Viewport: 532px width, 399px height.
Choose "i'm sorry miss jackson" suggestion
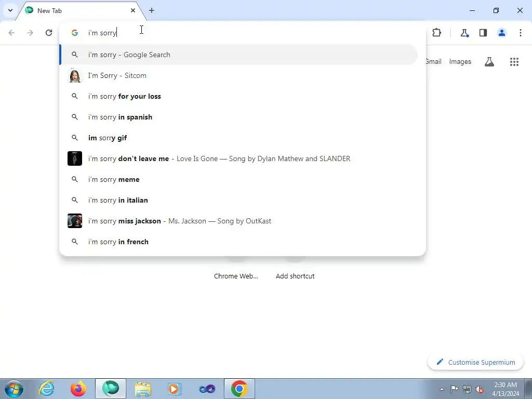coord(238,221)
